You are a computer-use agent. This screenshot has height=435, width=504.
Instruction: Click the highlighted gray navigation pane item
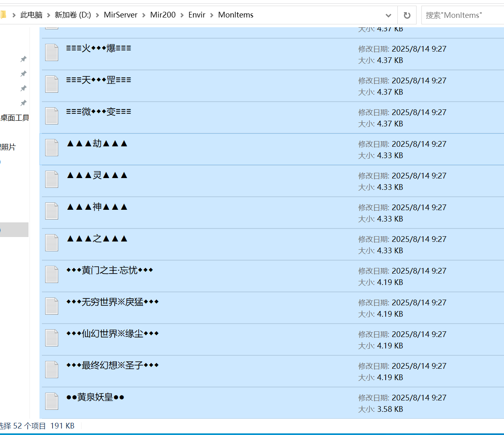coord(14,230)
